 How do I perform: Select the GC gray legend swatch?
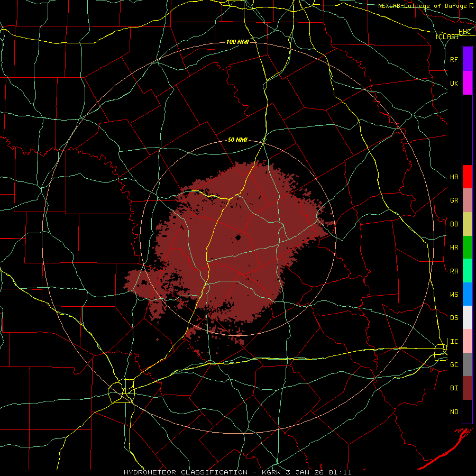[x=467, y=364]
